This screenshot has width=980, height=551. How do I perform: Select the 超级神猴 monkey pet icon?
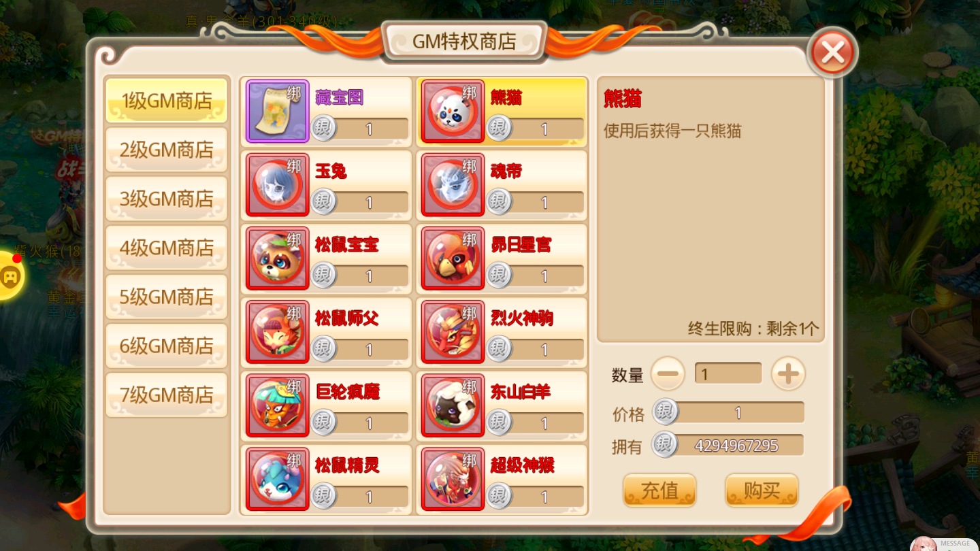[x=453, y=478]
